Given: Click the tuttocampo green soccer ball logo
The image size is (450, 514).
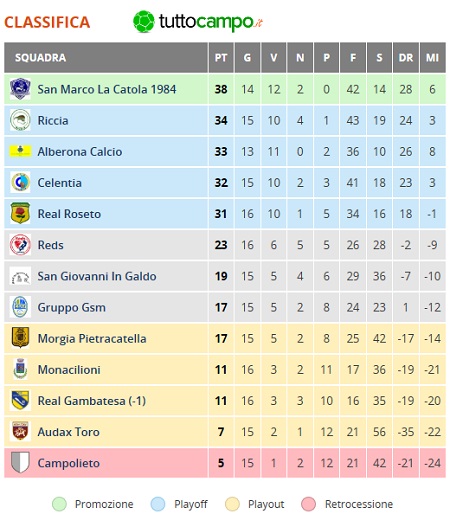Looking at the screenshot, I should click(144, 22).
